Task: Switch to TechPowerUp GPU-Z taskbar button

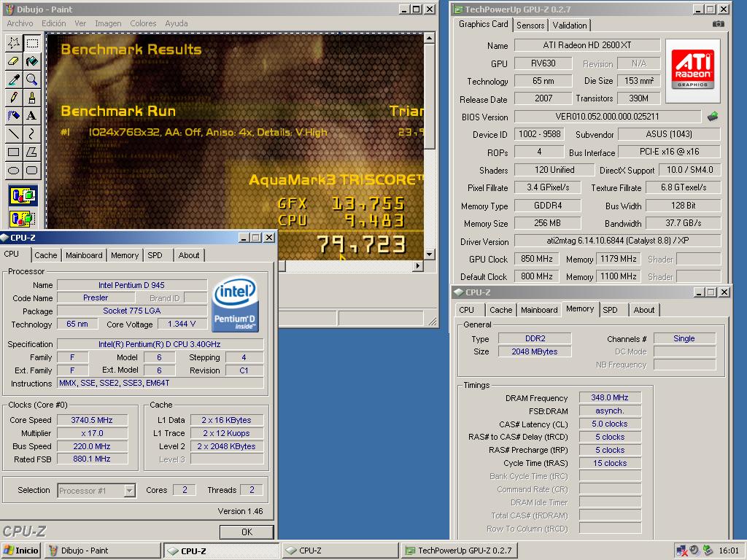Action: click(x=460, y=551)
